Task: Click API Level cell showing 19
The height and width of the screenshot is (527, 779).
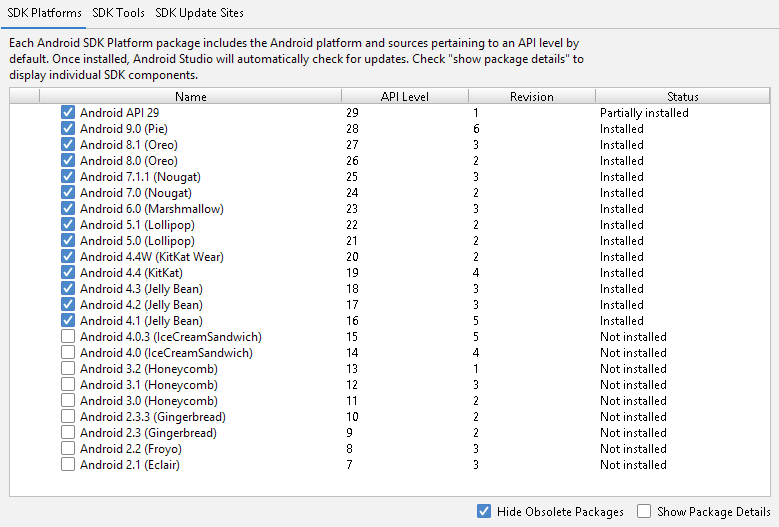Action: 353,273
